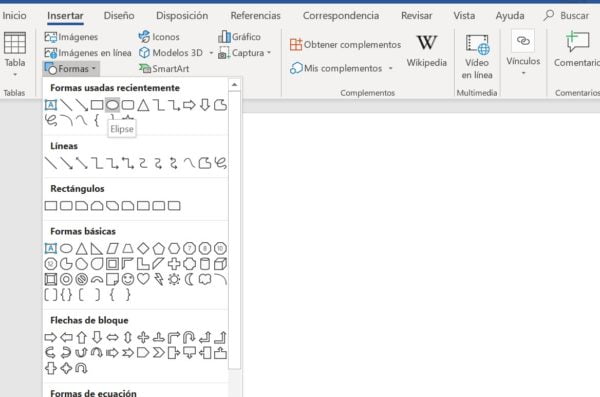This screenshot has width=600, height=397.
Task: Add a Comentario
Action: point(577,50)
